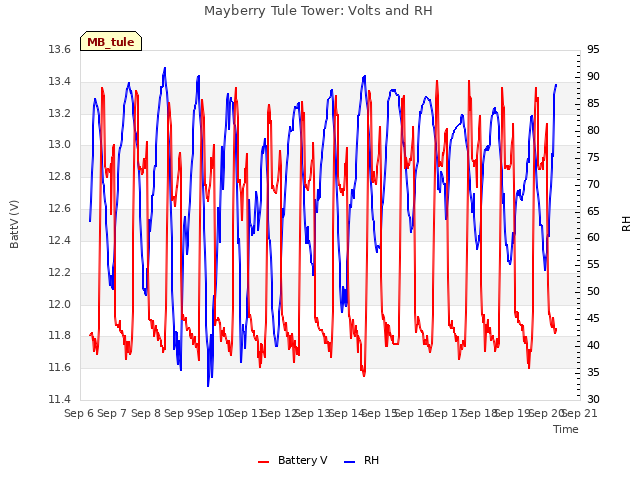
Task: Click the 60 right axis value
Action: [593, 238]
